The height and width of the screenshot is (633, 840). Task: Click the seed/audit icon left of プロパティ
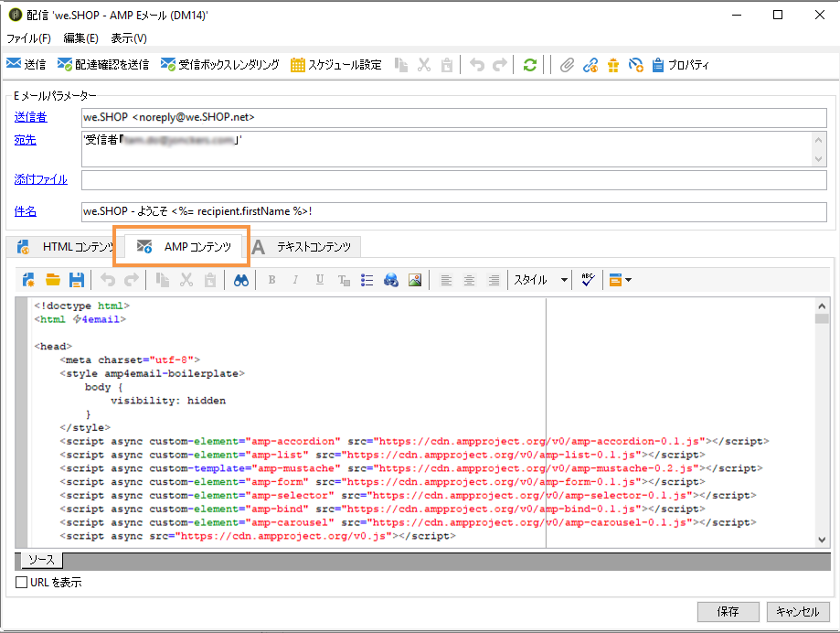[x=636, y=65]
